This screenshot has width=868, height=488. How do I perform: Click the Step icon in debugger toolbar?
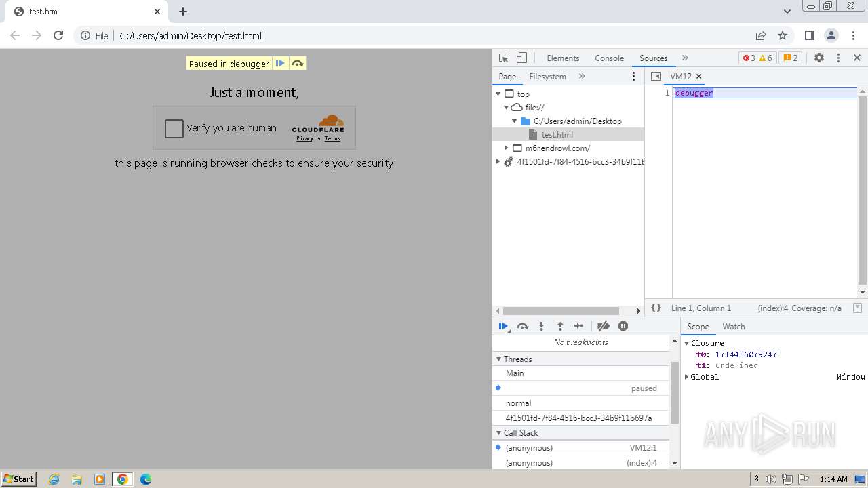[x=578, y=326]
